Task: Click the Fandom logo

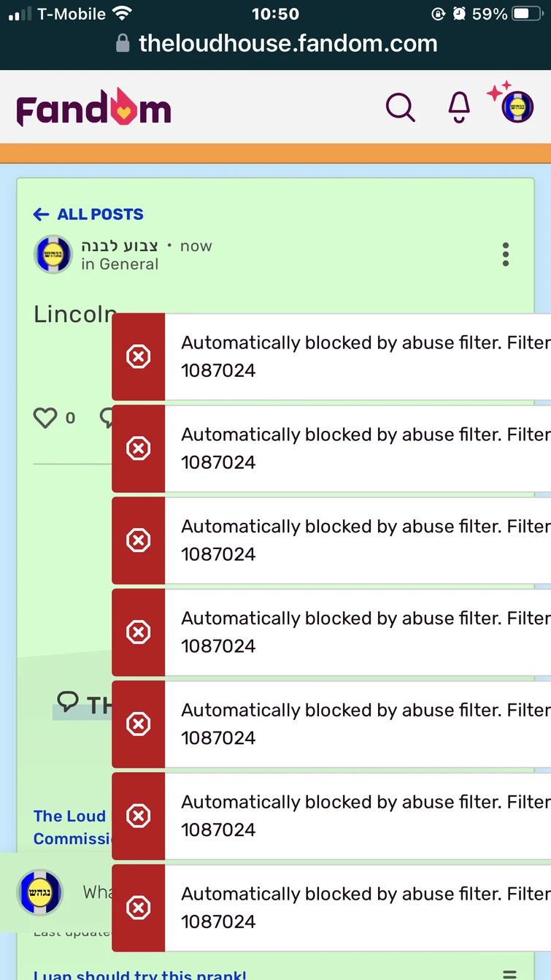Action: coord(93,110)
